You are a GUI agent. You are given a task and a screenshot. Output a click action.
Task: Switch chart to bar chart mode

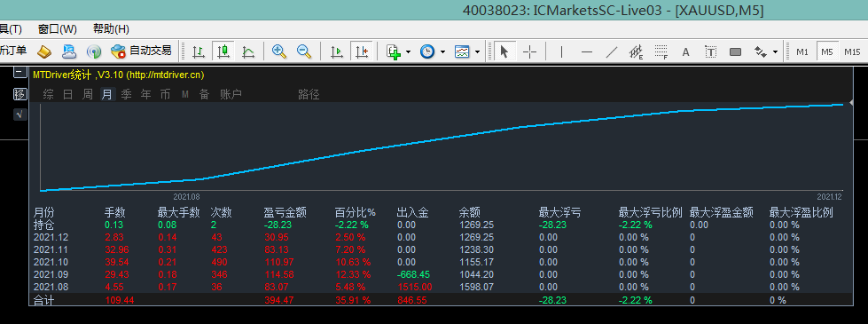point(199,51)
